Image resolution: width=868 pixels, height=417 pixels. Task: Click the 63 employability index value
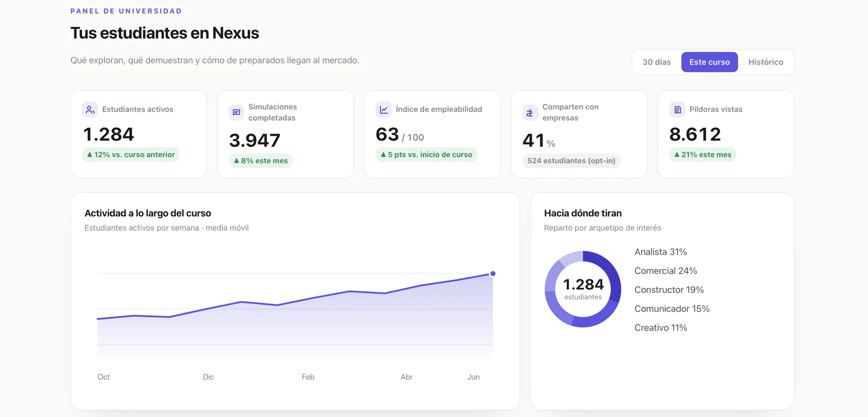387,134
